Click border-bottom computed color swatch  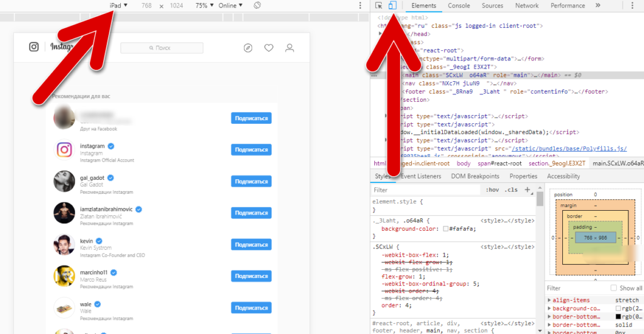tap(618, 317)
